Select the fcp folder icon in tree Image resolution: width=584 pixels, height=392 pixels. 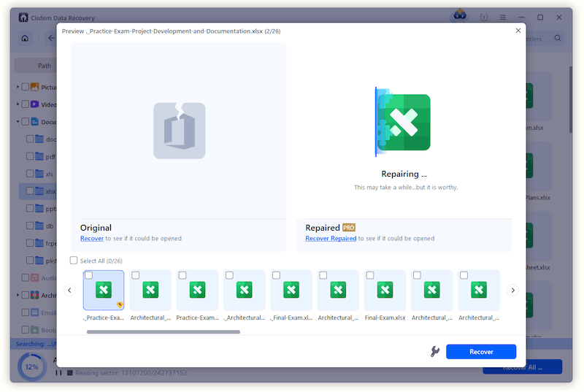(x=39, y=243)
